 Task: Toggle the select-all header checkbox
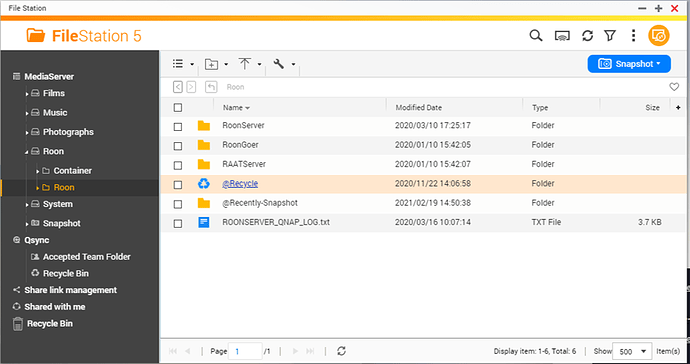pos(178,107)
